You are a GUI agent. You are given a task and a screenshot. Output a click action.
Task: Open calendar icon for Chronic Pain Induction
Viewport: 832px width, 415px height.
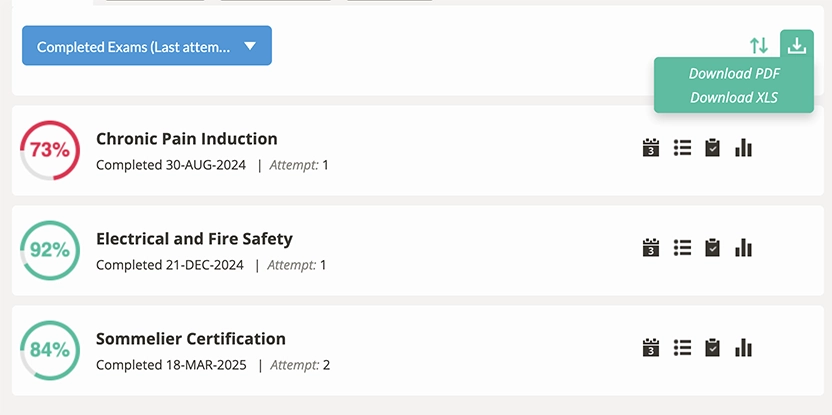[x=651, y=148]
